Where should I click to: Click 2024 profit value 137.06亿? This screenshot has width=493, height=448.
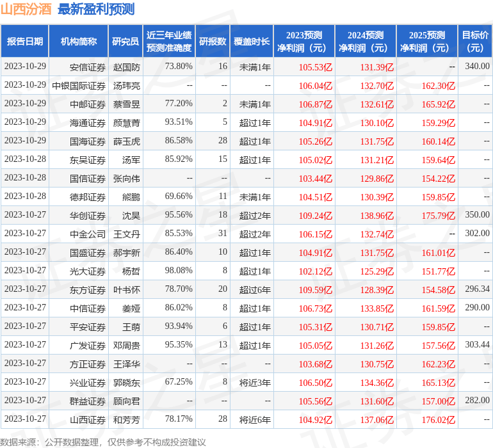coord(377,419)
